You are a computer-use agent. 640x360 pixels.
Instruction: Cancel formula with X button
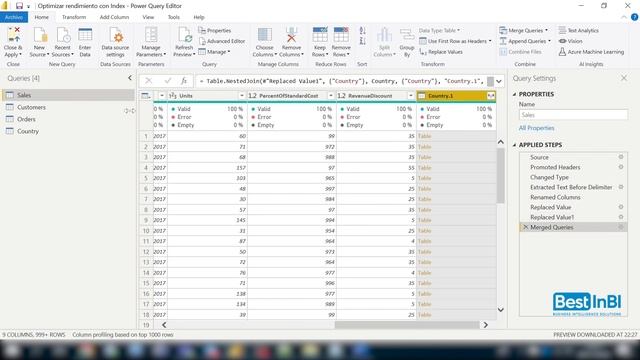coord(149,81)
